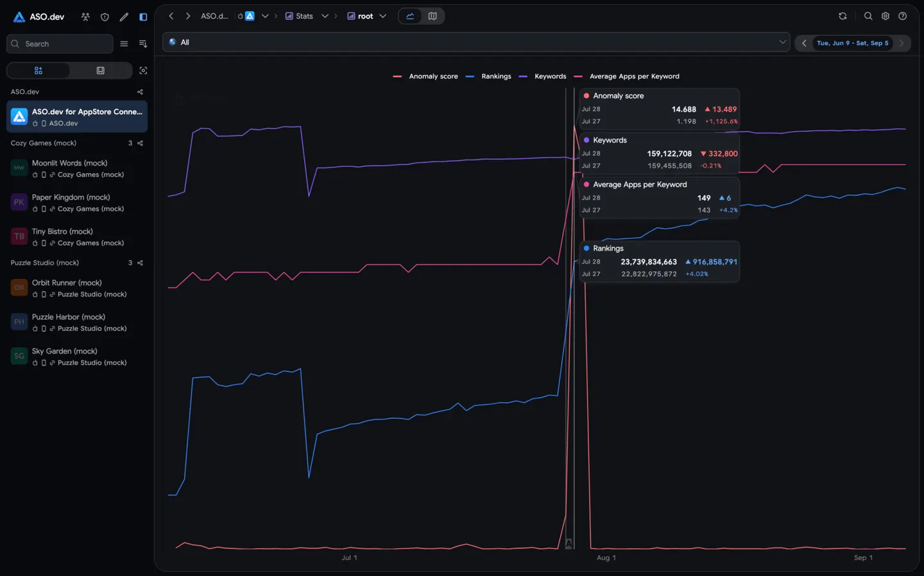Expand the Stats breadcrumb dropdown
The image size is (924, 576).
point(325,16)
